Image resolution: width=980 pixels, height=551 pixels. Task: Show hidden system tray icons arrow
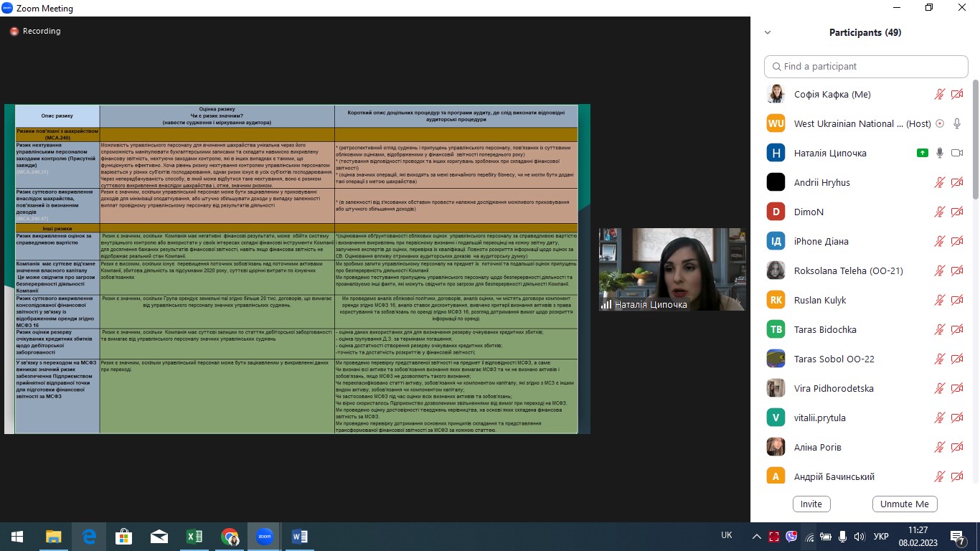click(x=757, y=537)
